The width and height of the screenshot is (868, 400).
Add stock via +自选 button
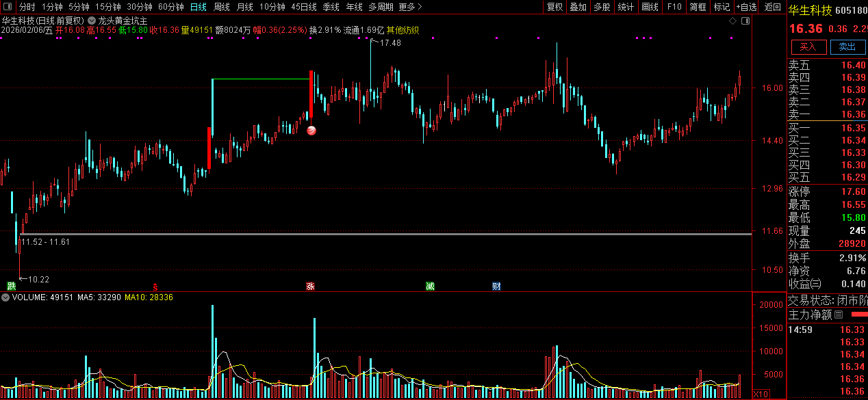(x=746, y=7)
